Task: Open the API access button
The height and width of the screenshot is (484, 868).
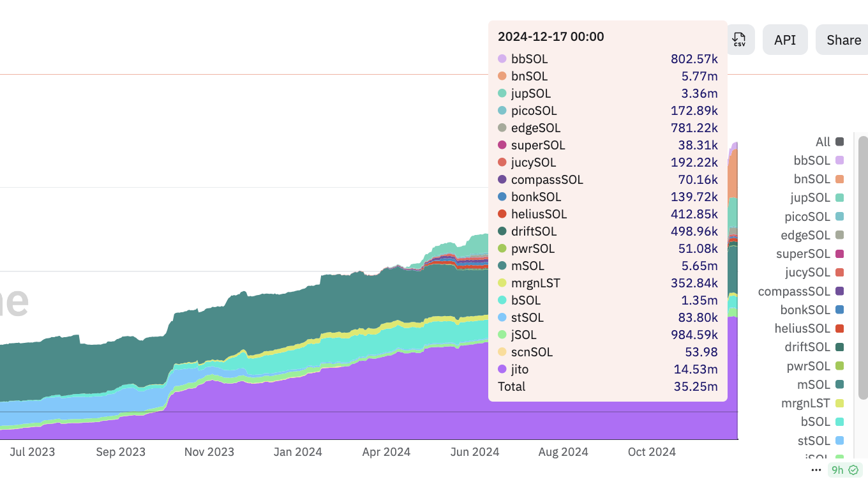Action: [x=784, y=40]
